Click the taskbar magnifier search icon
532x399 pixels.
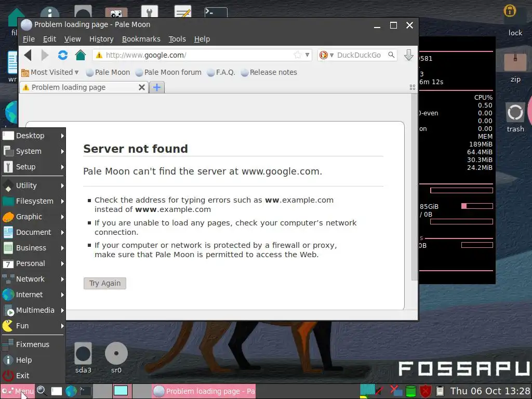pos(42,391)
